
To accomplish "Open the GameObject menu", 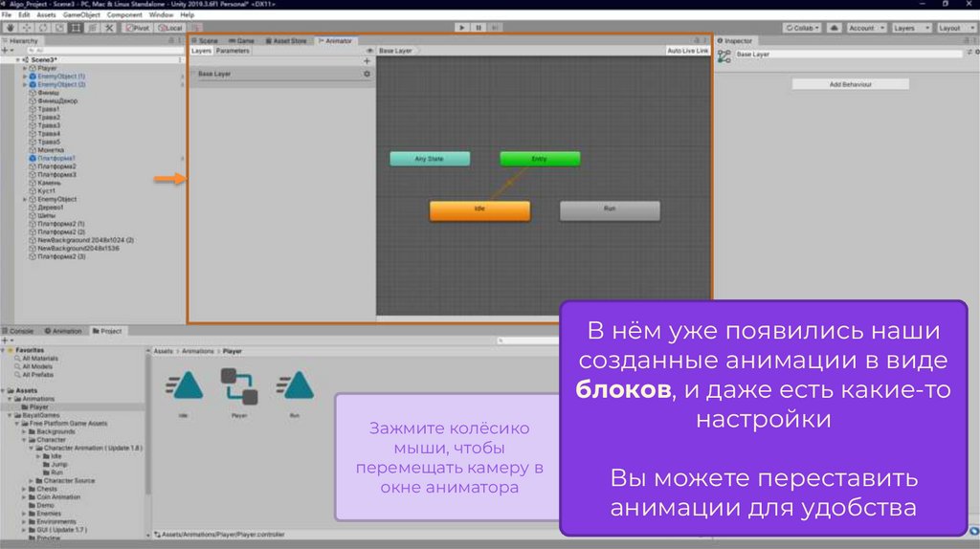I will [80, 15].
